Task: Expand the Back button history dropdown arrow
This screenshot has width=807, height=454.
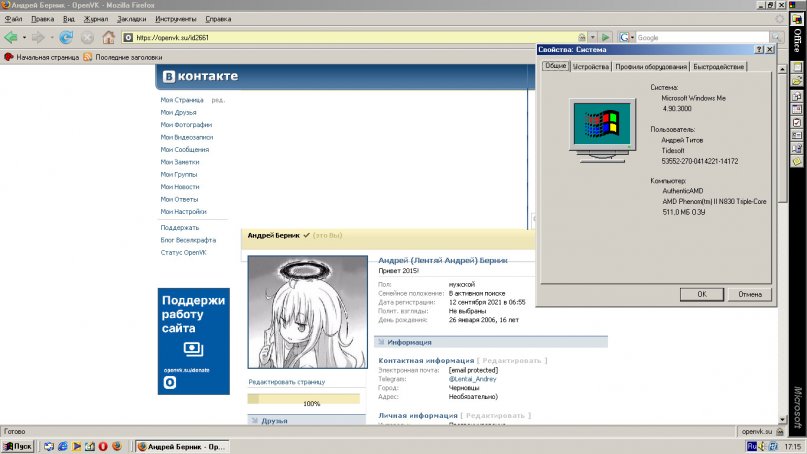Action: (x=22, y=37)
